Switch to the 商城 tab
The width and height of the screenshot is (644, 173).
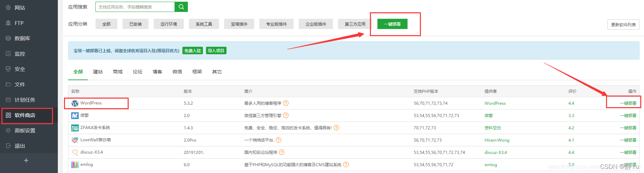click(x=118, y=72)
